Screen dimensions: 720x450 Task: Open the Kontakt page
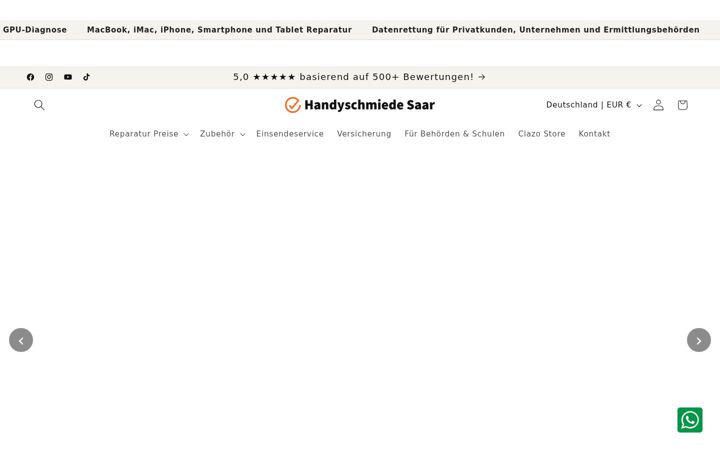pyautogui.click(x=594, y=134)
